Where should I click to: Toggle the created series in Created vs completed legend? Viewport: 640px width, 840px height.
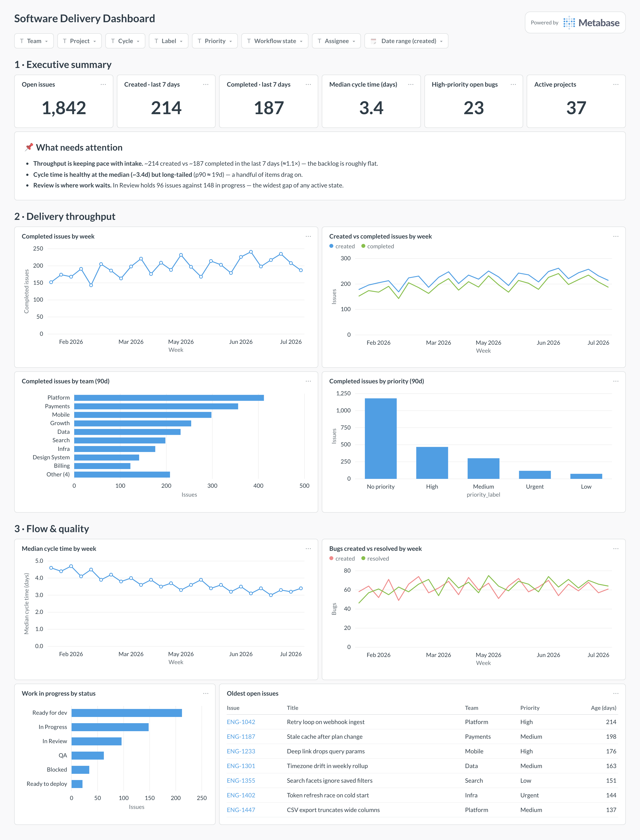point(342,246)
